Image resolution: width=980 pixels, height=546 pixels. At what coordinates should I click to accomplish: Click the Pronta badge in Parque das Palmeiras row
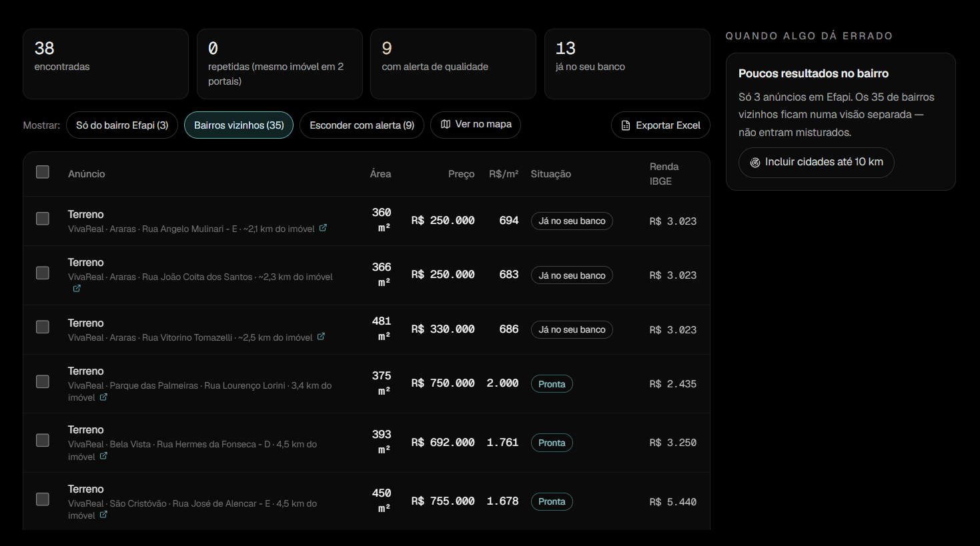coord(552,384)
